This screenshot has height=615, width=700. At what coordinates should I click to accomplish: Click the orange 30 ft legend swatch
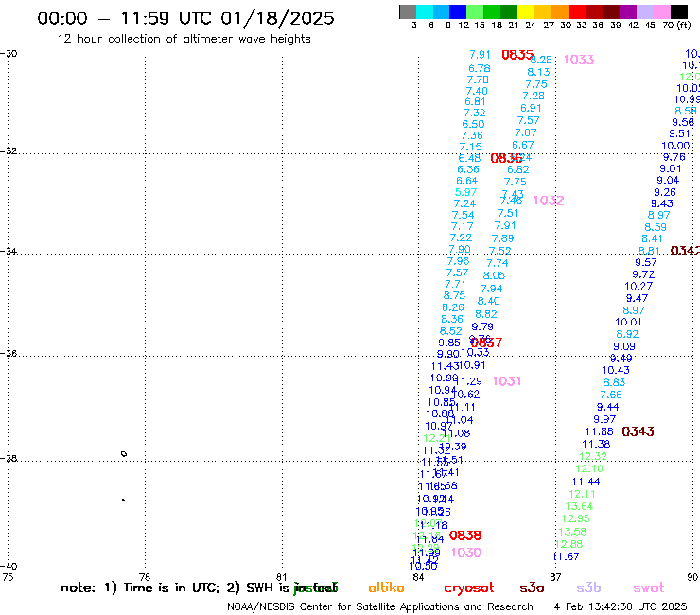pyautogui.click(x=560, y=11)
